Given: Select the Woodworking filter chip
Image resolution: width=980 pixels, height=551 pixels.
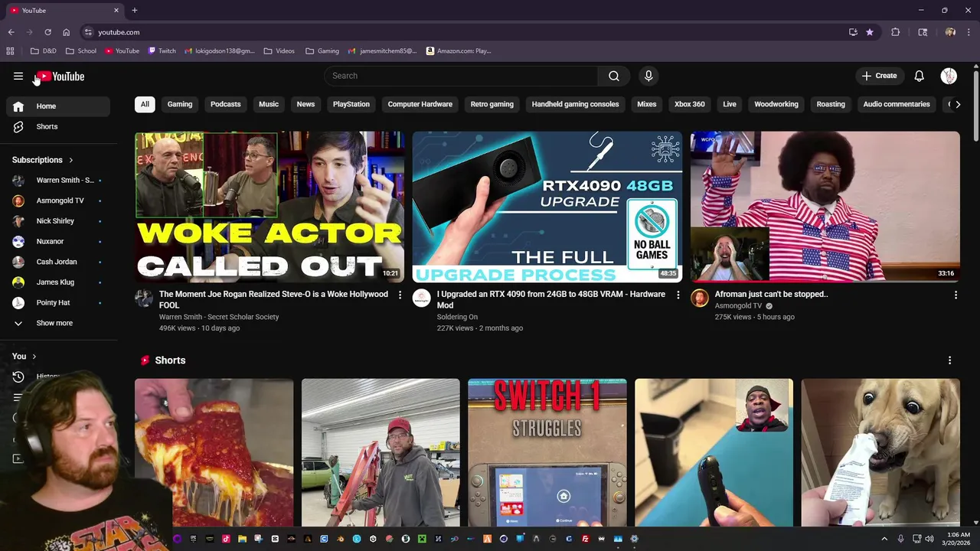Looking at the screenshot, I should point(776,104).
